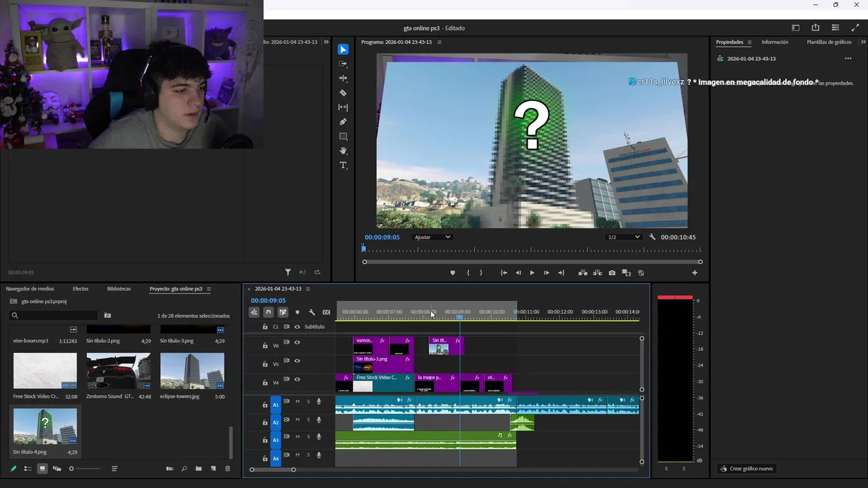Export frame with the camera icon

(x=612, y=273)
